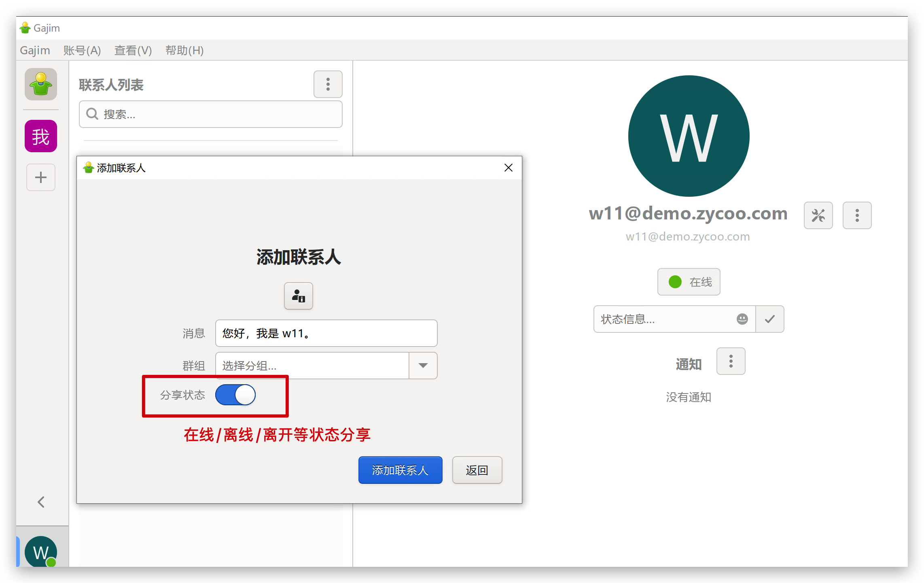This screenshot has height=583, width=924.
Task: Open three-dot menu beside account name
Action: coord(857,215)
